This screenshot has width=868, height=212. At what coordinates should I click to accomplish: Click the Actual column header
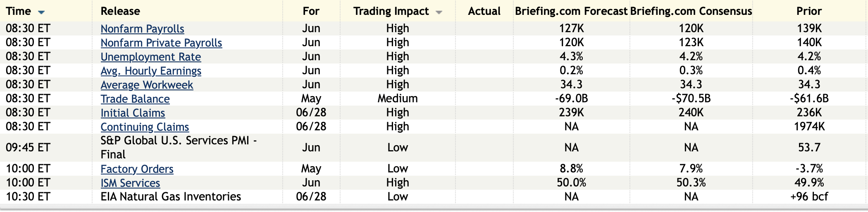[x=484, y=11]
